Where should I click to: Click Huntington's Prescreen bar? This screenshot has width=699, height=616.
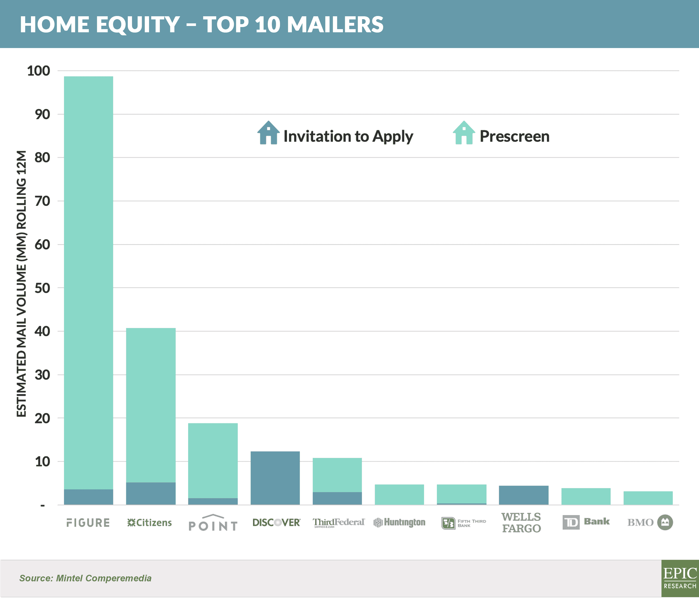tap(399, 494)
